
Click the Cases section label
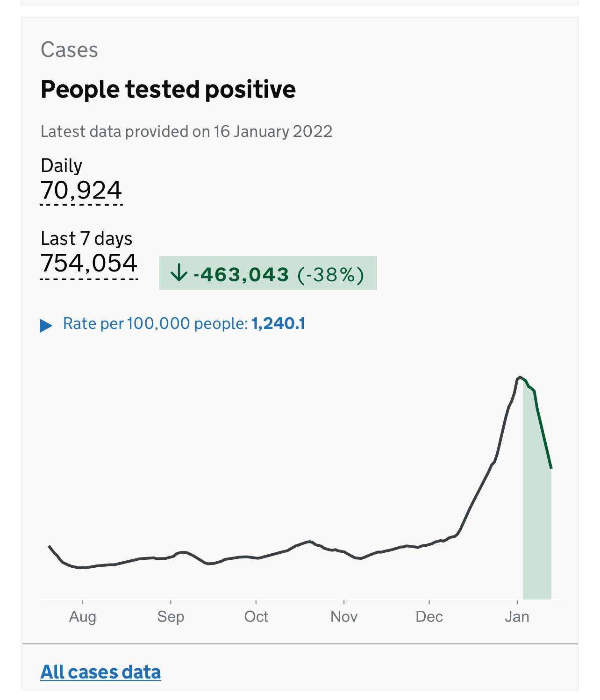[70, 50]
